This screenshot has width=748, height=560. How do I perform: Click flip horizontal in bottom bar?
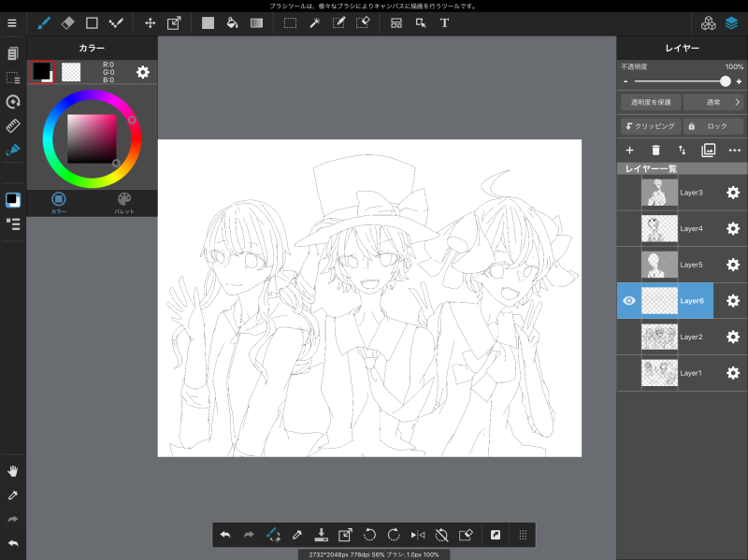pos(418,535)
